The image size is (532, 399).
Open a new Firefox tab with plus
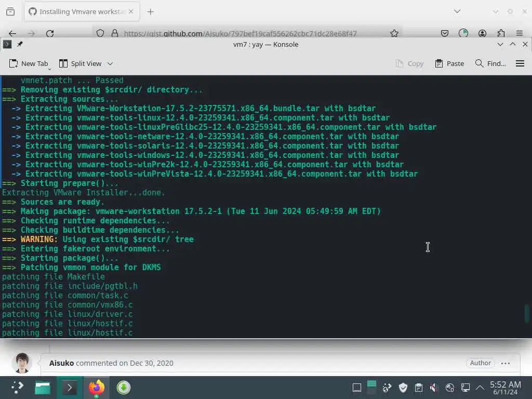(x=150, y=12)
